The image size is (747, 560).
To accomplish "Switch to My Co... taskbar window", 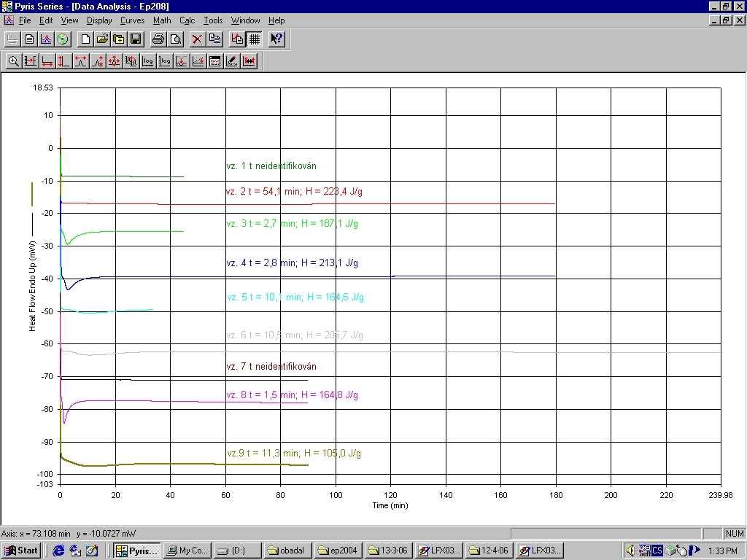I will click(x=187, y=551).
